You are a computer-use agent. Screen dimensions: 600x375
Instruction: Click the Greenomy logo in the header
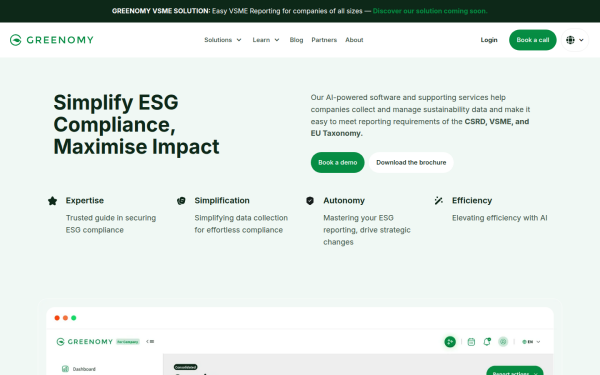pyautogui.click(x=52, y=40)
